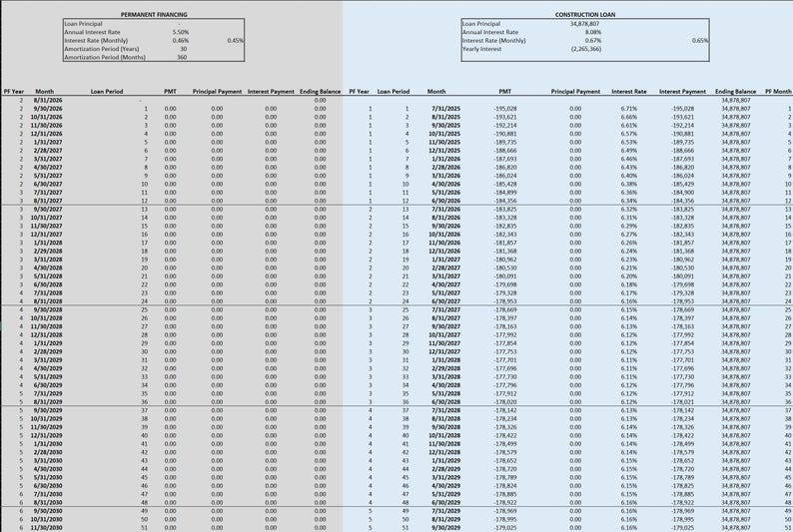Click the "6.49%" interest rate cell
793x532 pixels.
point(629,151)
